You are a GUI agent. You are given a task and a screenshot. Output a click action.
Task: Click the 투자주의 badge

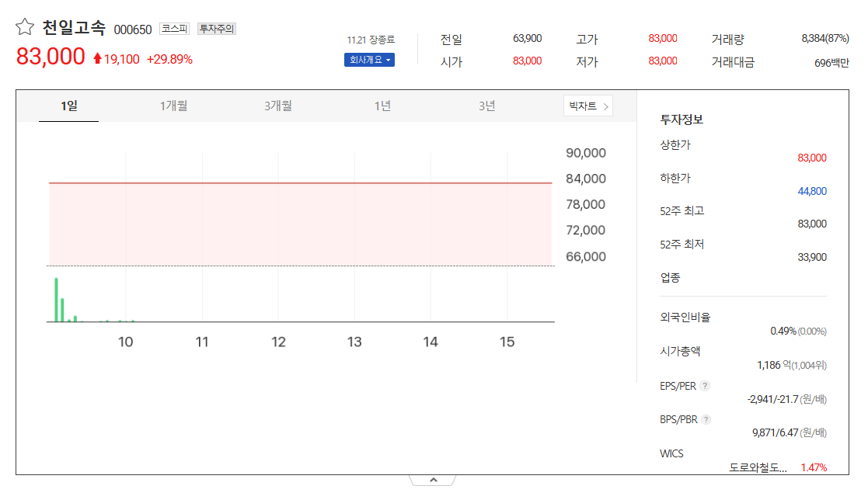[x=217, y=28]
